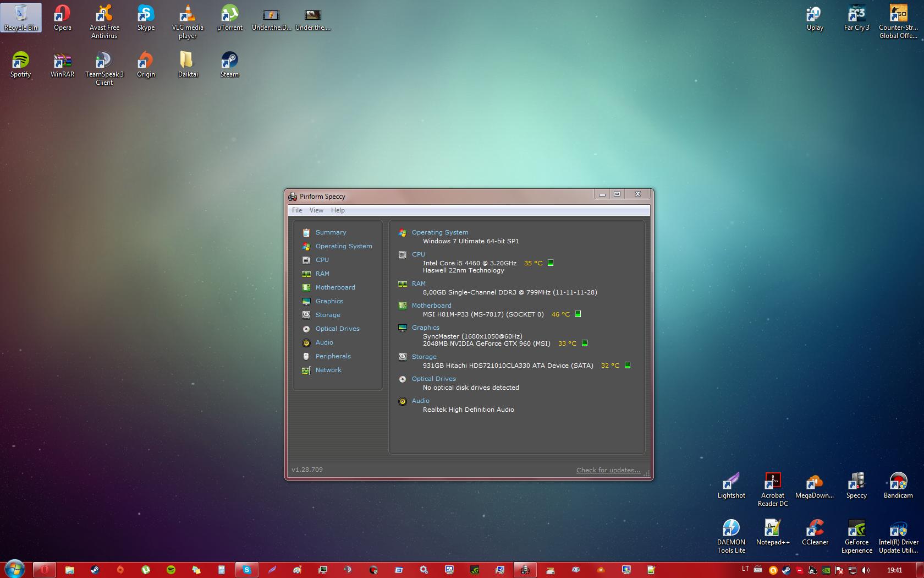
Task: Click the green GPU temperature indicator
Action: 585,343
